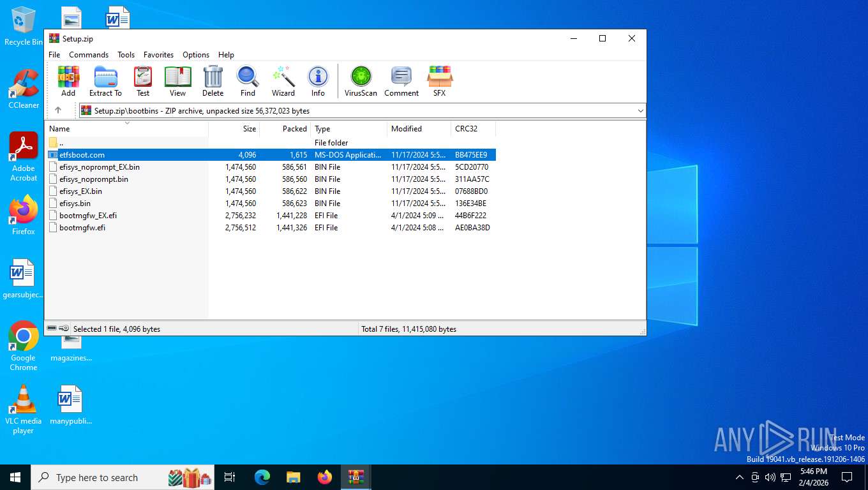868x490 pixels.
Task: Select efisys.bin file
Action: coord(271,204)
